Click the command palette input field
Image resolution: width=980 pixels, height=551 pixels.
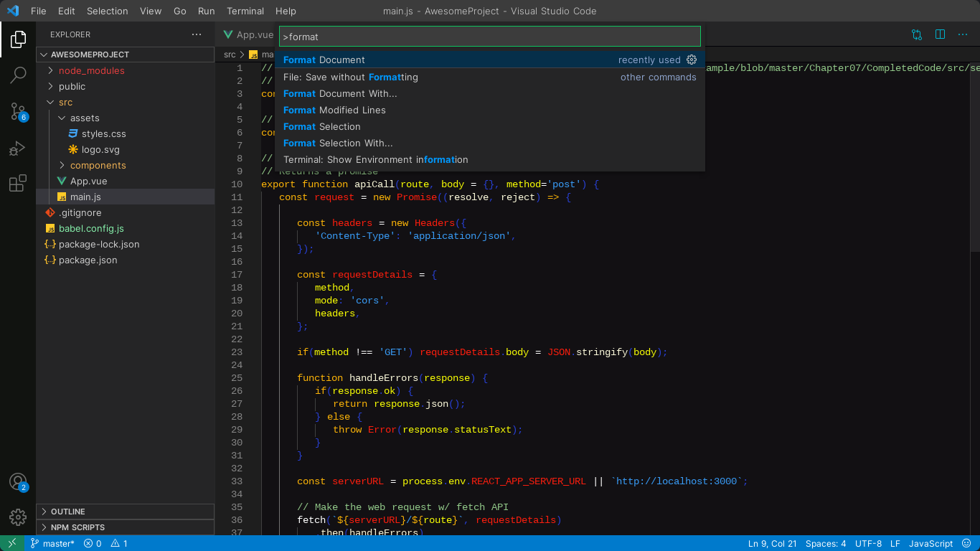(x=490, y=37)
